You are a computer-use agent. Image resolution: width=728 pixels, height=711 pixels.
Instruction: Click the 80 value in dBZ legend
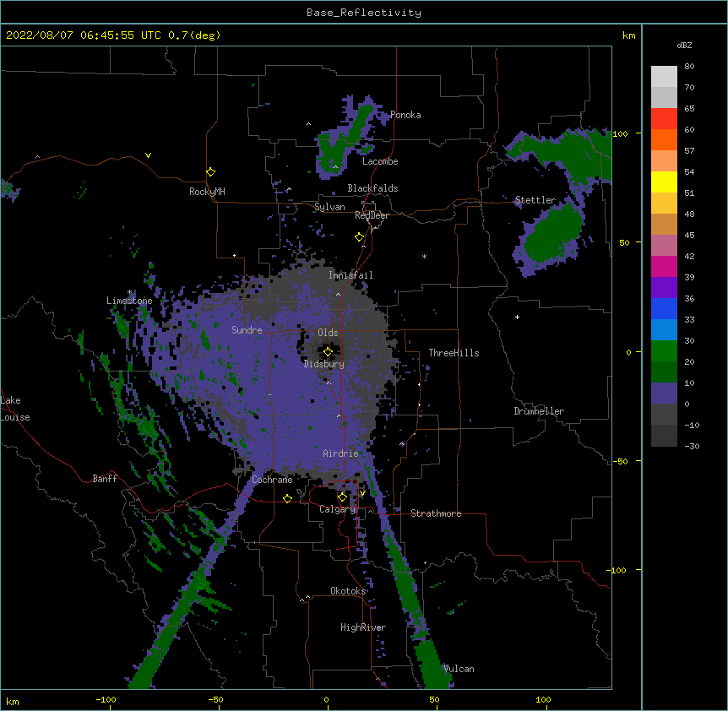pyautogui.click(x=689, y=67)
